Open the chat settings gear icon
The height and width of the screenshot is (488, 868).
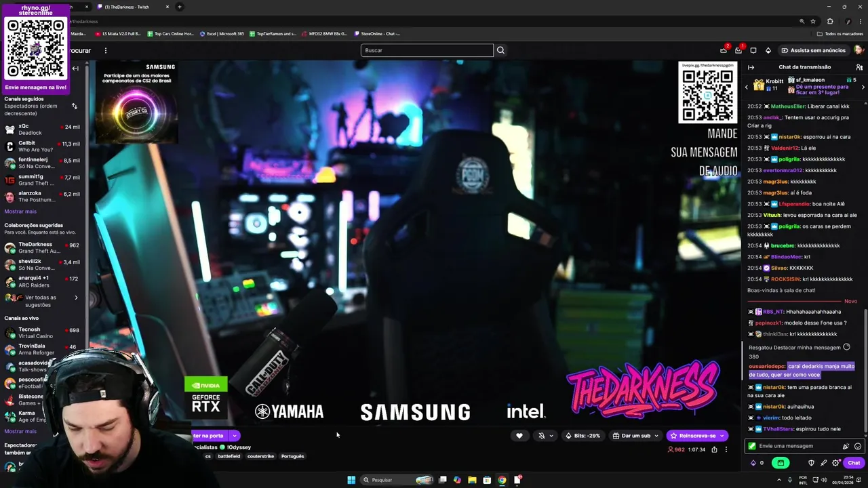pos(835,463)
